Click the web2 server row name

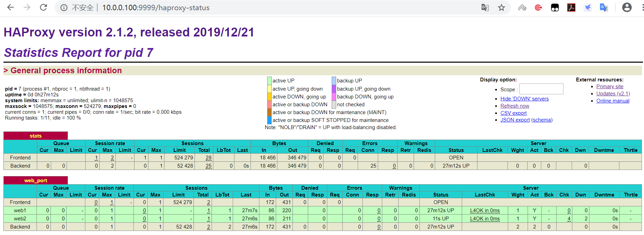point(20,219)
